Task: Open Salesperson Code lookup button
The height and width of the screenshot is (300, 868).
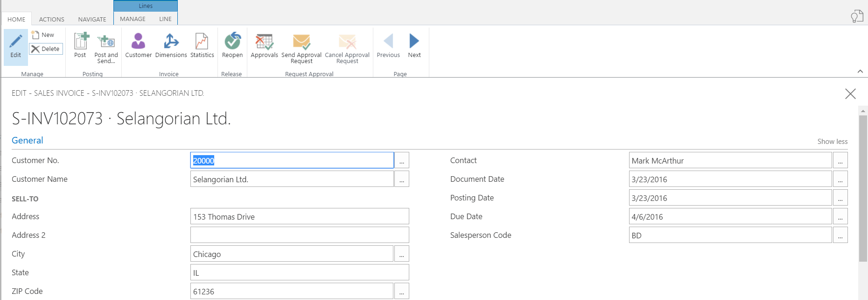Action: point(840,235)
